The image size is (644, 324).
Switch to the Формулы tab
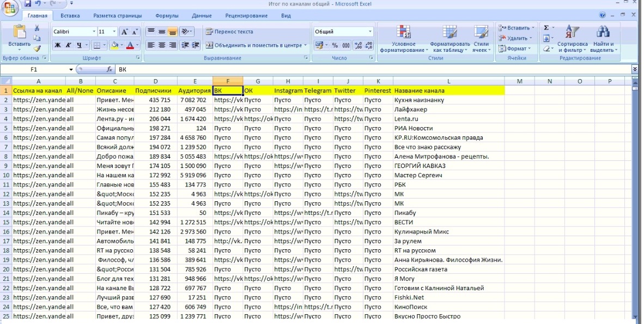pyautogui.click(x=167, y=16)
